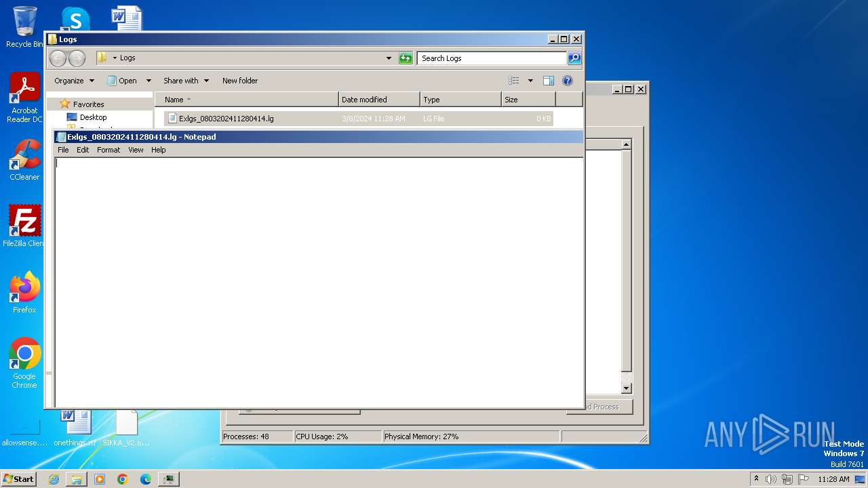
Task: Launch Google Chrome desktop shortcut
Action: pyautogui.click(x=24, y=363)
